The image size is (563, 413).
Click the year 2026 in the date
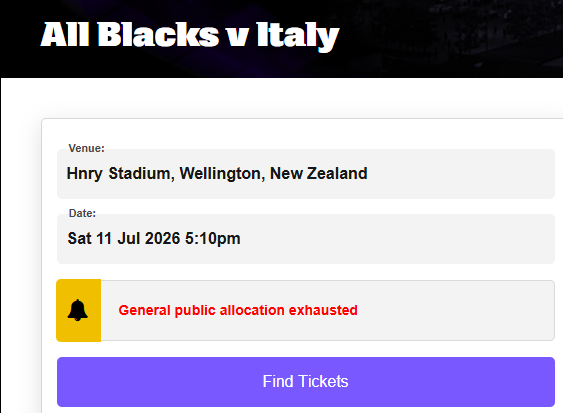[x=162, y=238]
